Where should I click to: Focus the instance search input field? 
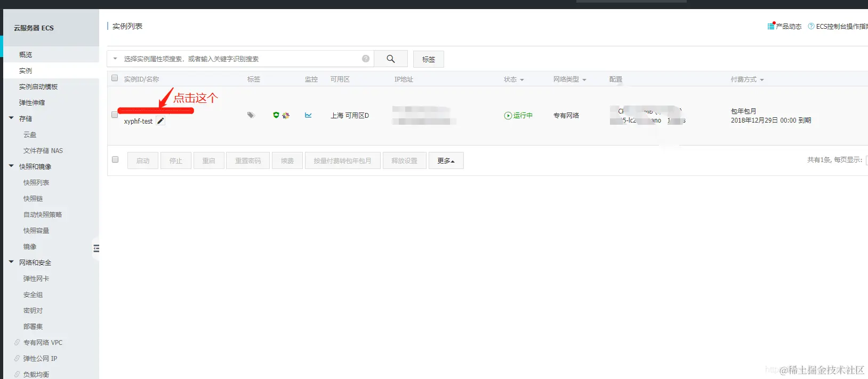[x=240, y=59]
